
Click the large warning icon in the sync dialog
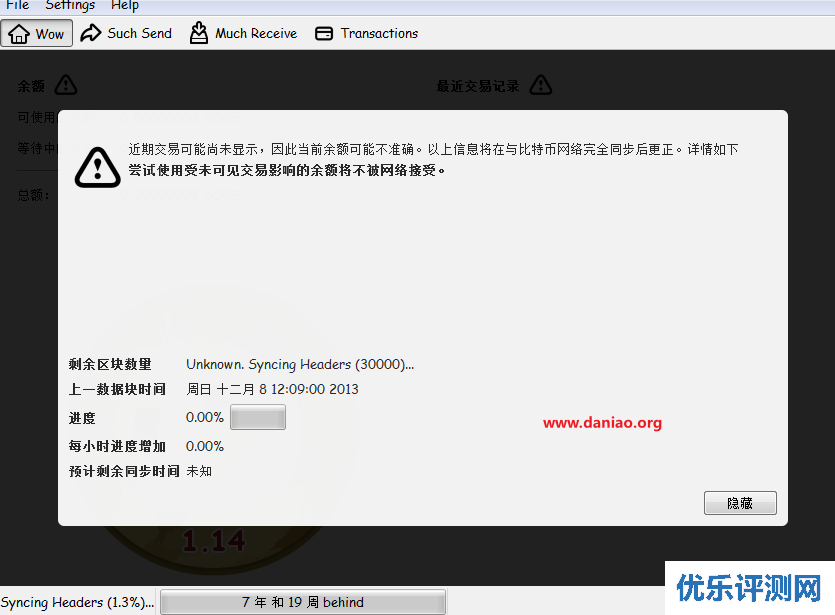(x=97, y=166)
